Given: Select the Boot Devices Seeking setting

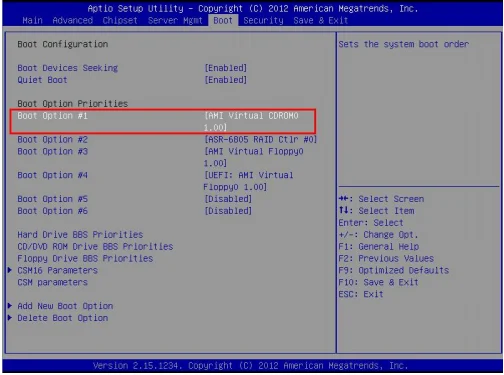Looking at the screenshot, I should pos(68,68).
